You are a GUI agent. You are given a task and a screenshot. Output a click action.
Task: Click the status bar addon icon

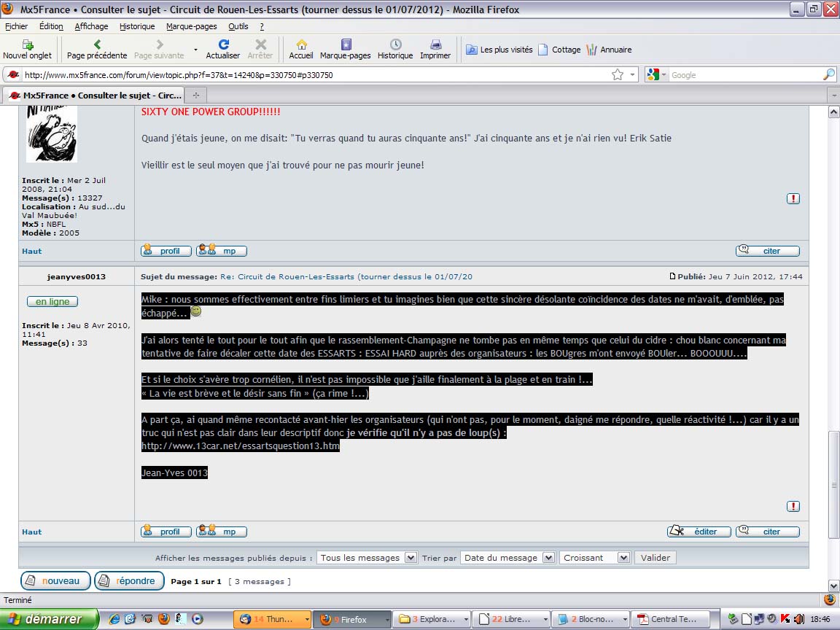pos(829,599)
